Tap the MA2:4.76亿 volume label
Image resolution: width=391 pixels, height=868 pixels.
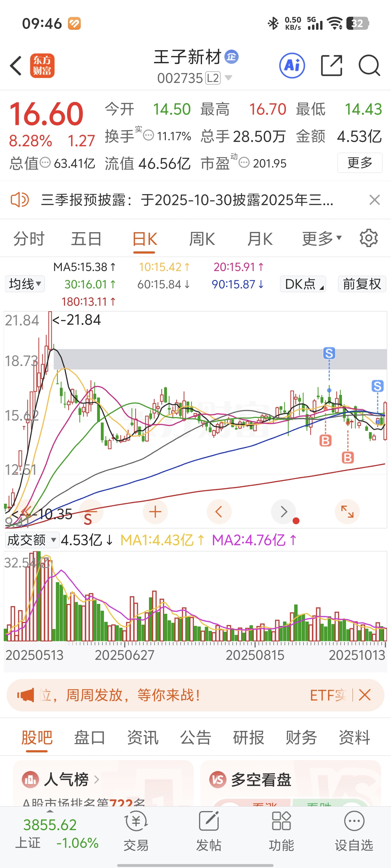(254, 540)
